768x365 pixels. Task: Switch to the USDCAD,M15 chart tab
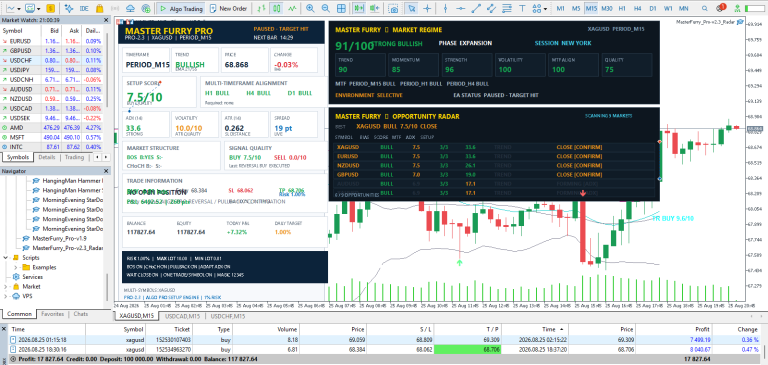coord(182,316)
